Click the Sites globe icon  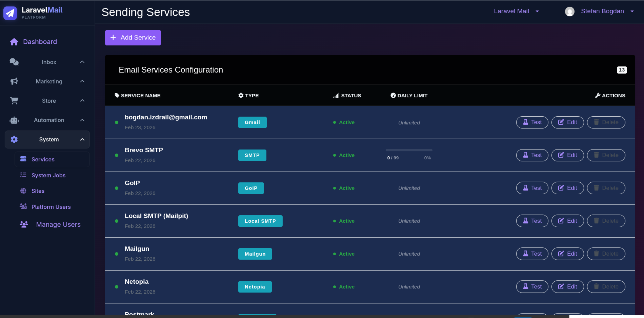[23, 191]
